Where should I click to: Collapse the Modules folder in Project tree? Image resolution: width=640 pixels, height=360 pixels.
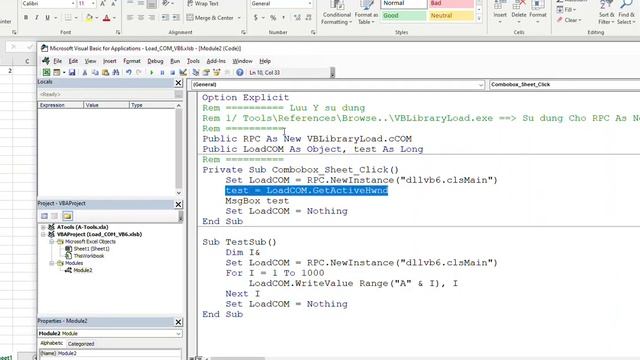[x=52, y=264]
